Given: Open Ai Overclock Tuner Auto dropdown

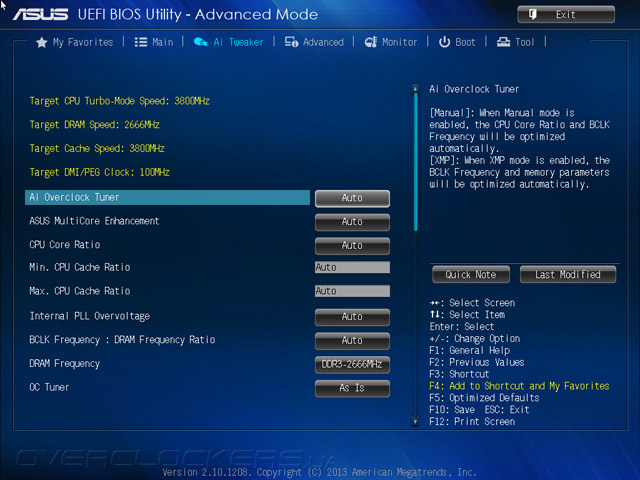Looking at the screenshot, I should coord(352,198).
